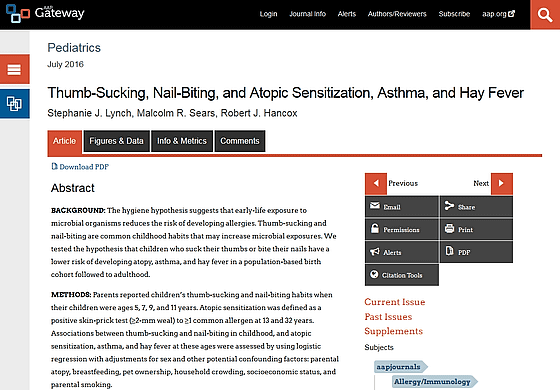Click the Citation Tools button label

[402, 275]
